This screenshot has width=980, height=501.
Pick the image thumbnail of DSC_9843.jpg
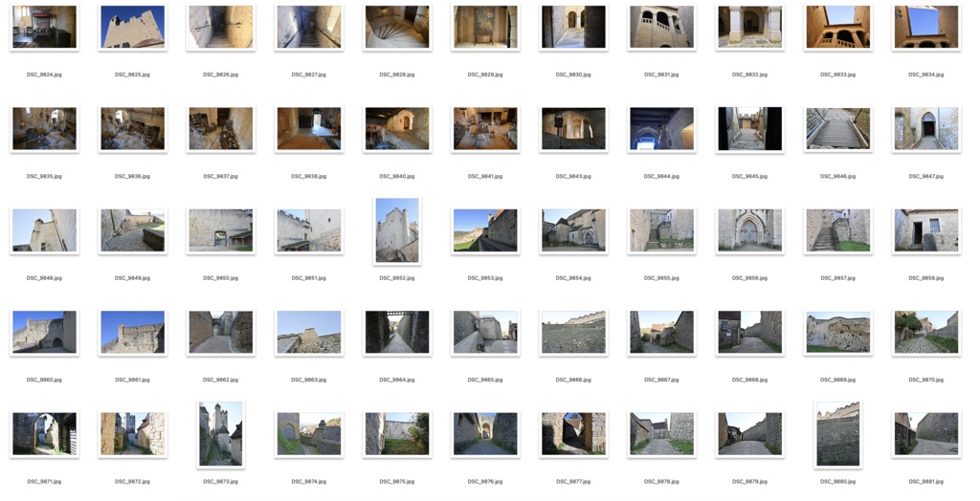[573, 129]
